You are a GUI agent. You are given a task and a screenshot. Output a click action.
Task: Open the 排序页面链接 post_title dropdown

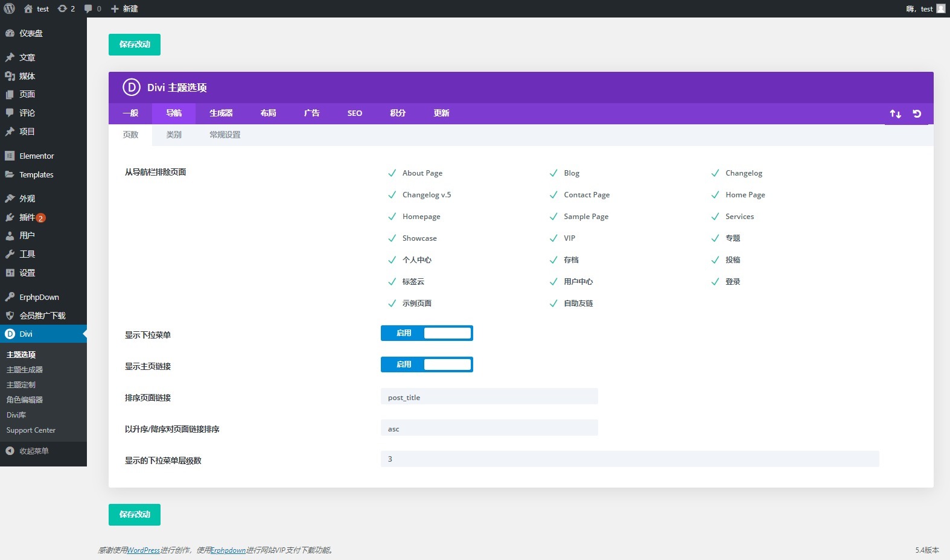click(489, 396)
